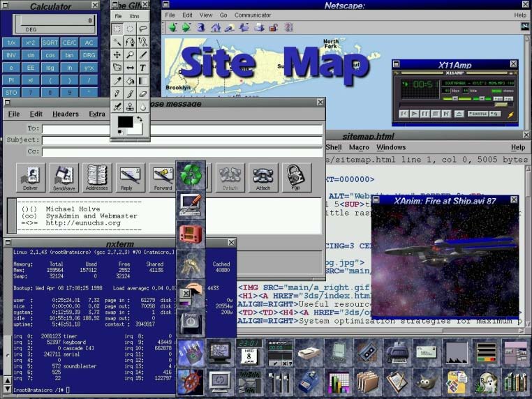Click the Netscape Back arrow icon
The image size is (532, 399).
tap(173, 27)
